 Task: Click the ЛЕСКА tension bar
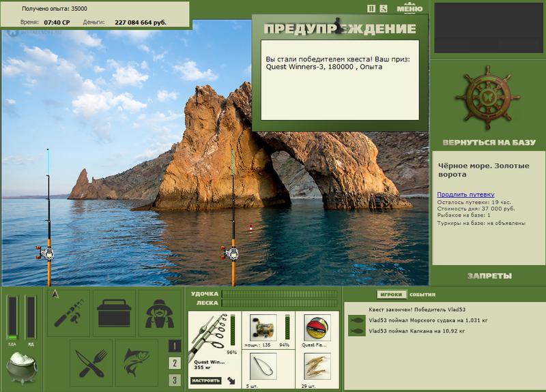point(280,303)
